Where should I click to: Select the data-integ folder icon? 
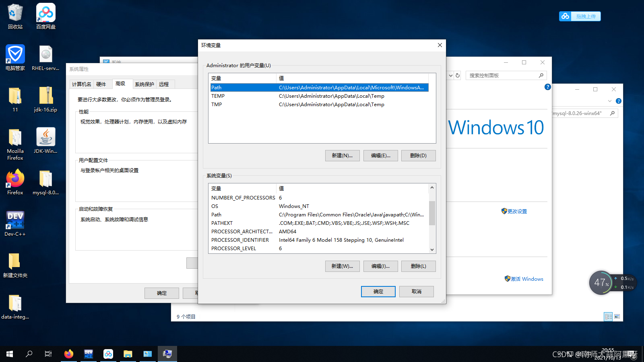(15, 306)
